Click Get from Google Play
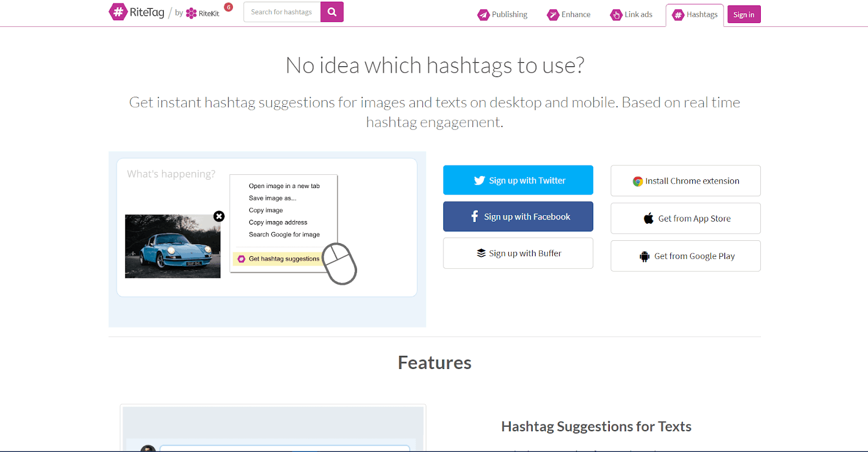 point(686,256)
